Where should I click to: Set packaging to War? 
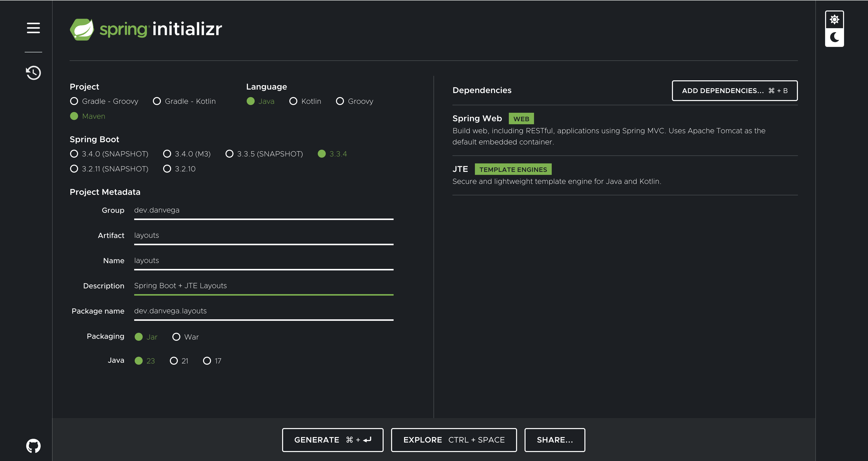(x=176, y=337)
